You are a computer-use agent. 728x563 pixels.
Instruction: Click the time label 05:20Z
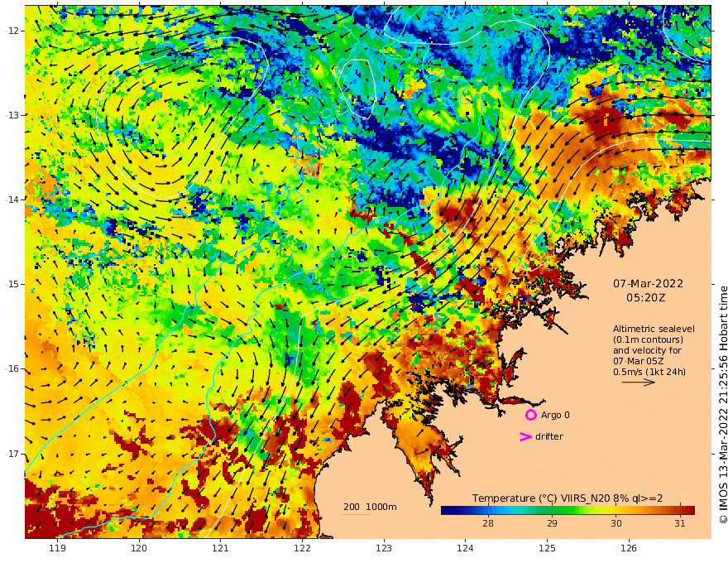pos(646,298)
